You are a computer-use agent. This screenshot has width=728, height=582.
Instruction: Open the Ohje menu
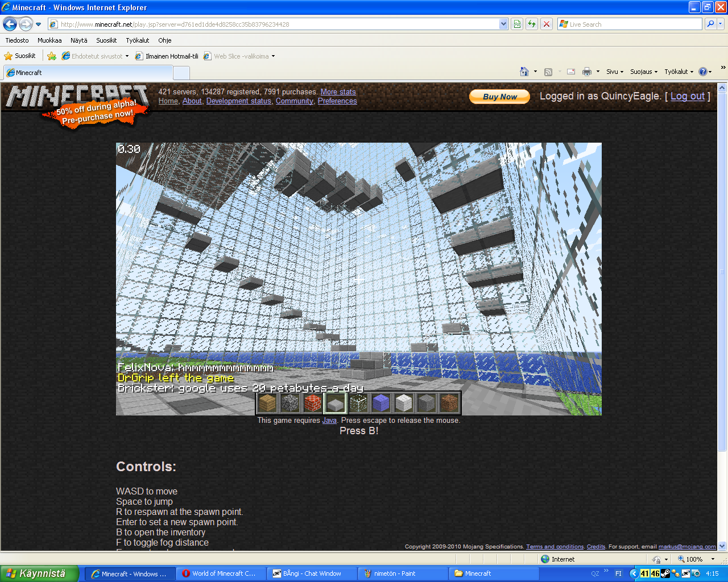click(x=165, y=40)
